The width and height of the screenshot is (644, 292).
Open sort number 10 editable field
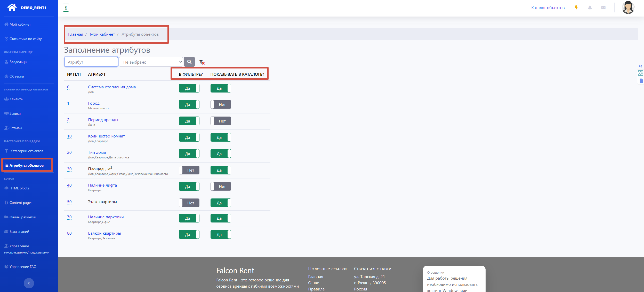69,136
